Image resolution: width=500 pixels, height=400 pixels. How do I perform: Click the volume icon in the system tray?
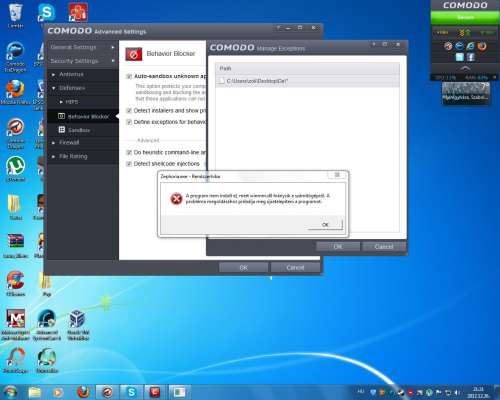tap(457, 392)
